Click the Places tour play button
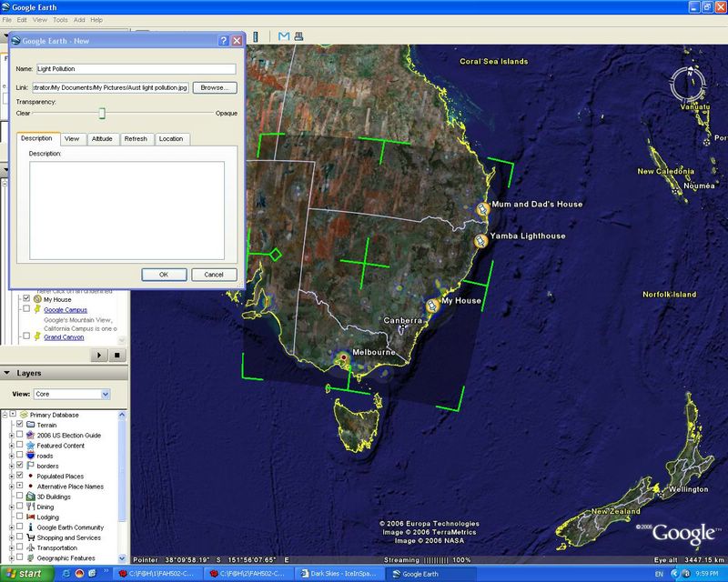Screen dimensions: 728x582 pyautogui.click(x=98, y=355)
